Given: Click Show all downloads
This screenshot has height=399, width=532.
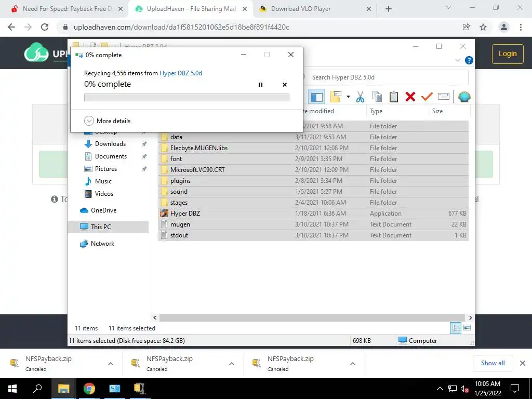Looking at the screenshot, I should [x=493, y=363].
